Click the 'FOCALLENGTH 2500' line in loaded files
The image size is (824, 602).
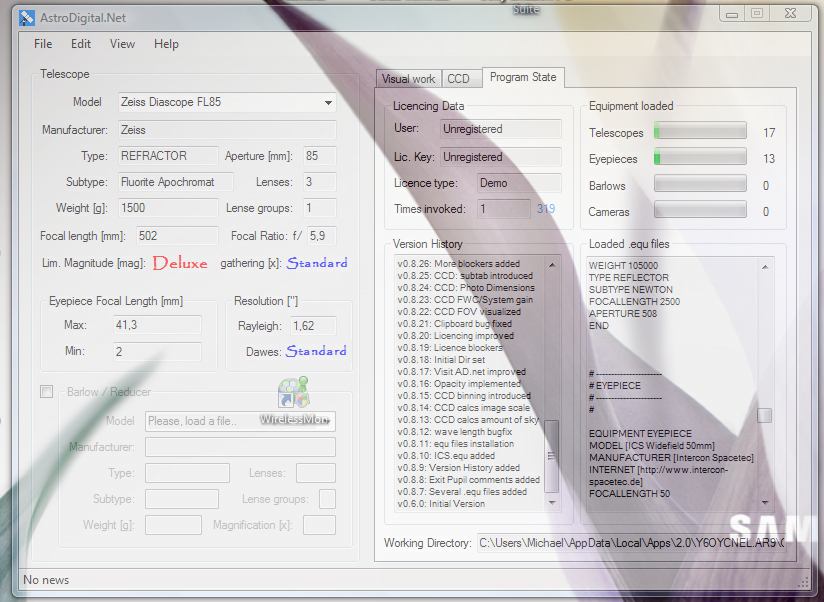click(x=634, y=302)
